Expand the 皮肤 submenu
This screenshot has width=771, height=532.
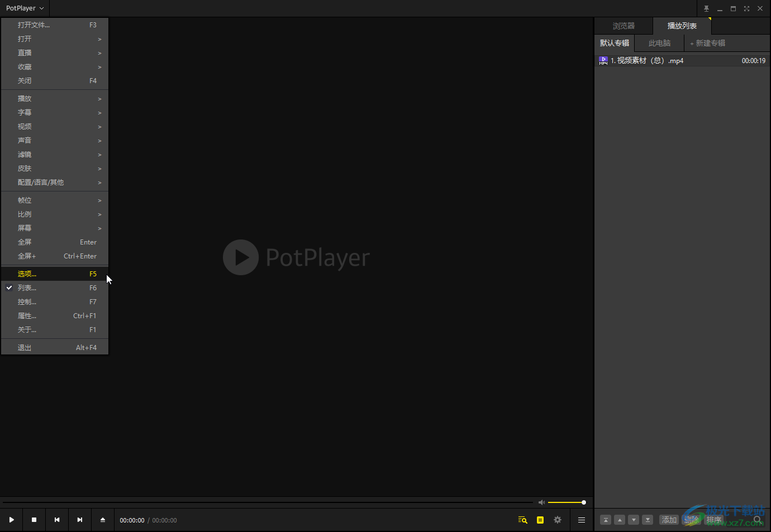click(x=55, y=169)
